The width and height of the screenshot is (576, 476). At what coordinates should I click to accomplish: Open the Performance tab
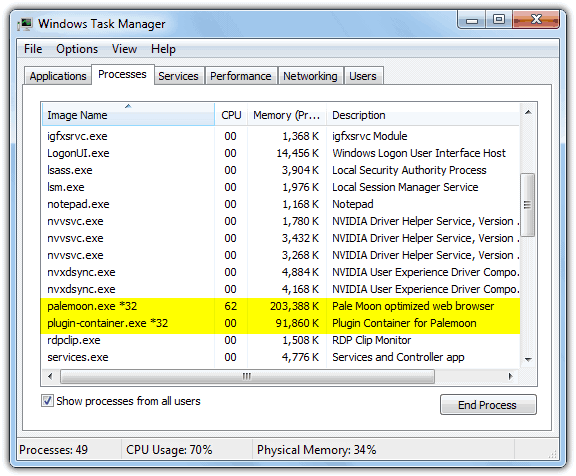pyautogui.click(x=241, y=76)
